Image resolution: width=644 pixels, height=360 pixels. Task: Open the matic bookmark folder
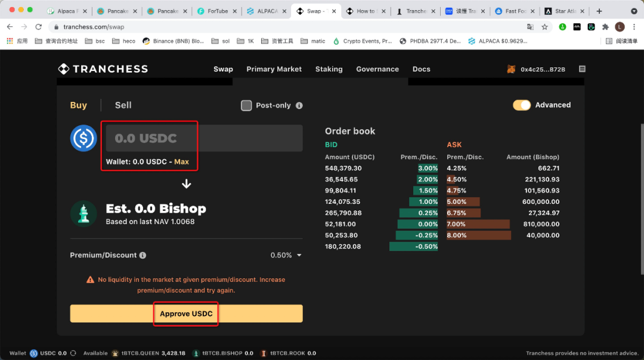(x=313, y=41)
